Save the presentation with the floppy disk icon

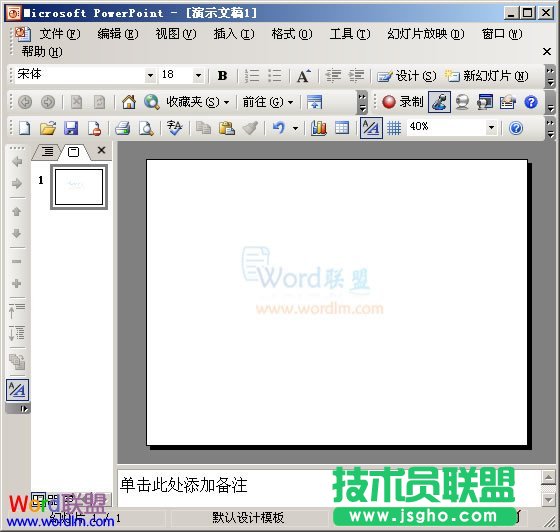pyautogui.click(x=71, y=128)
